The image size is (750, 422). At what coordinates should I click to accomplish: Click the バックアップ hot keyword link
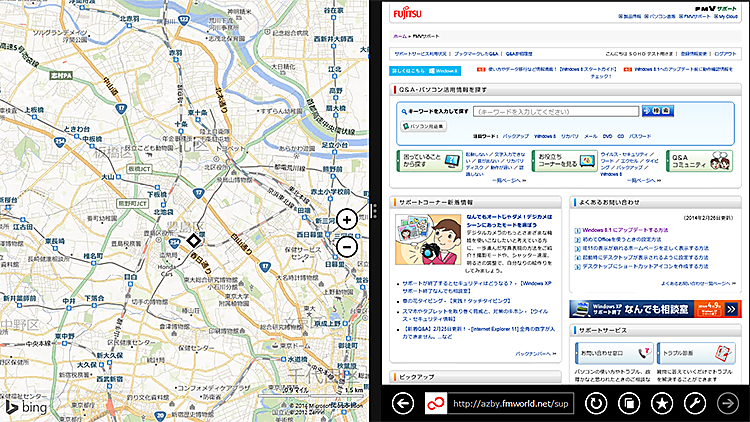[516, 136]
